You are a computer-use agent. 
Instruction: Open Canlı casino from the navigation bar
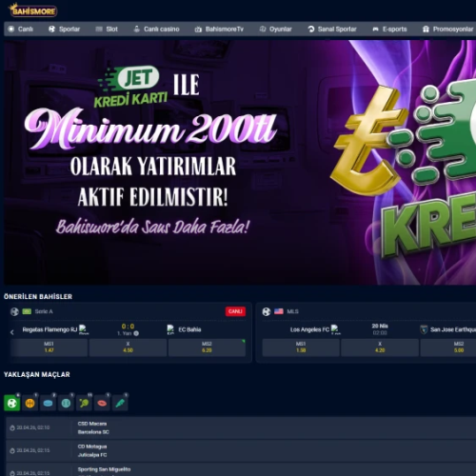tap(156, 30)
